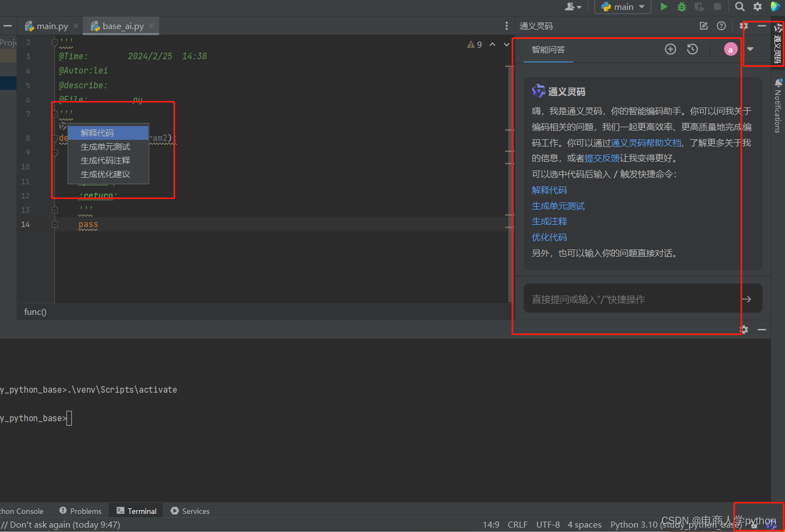The image size is (785, 532).
Task: Switch to the main.py editor tab
Action: click(52, 26)
